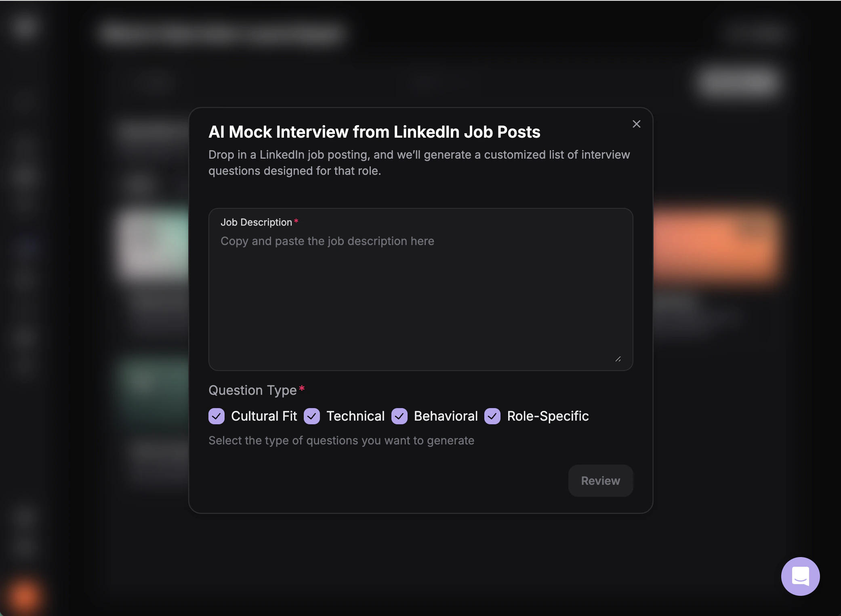
Task: Uncheck the Cultural Fit checkbox
Action: (x=217, y=416)
